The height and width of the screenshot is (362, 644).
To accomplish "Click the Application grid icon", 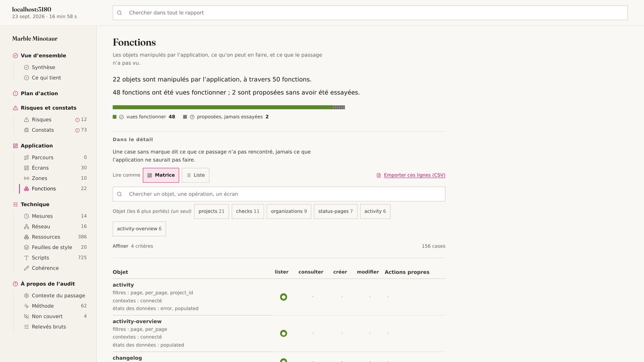I will tap(15, 146).
